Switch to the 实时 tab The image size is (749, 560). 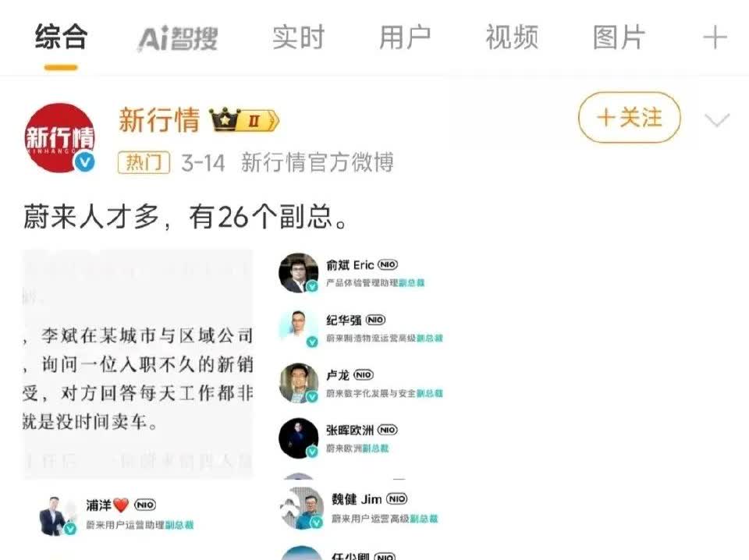point(298,37)
